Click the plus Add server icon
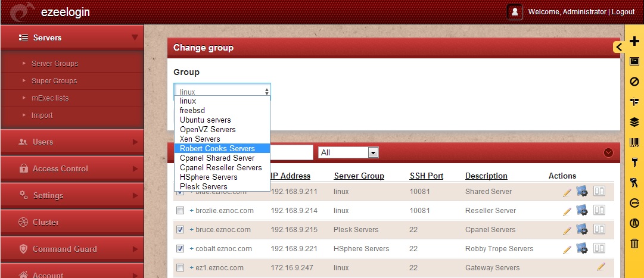This screenshot has height=278, width=644. (634, 41)
